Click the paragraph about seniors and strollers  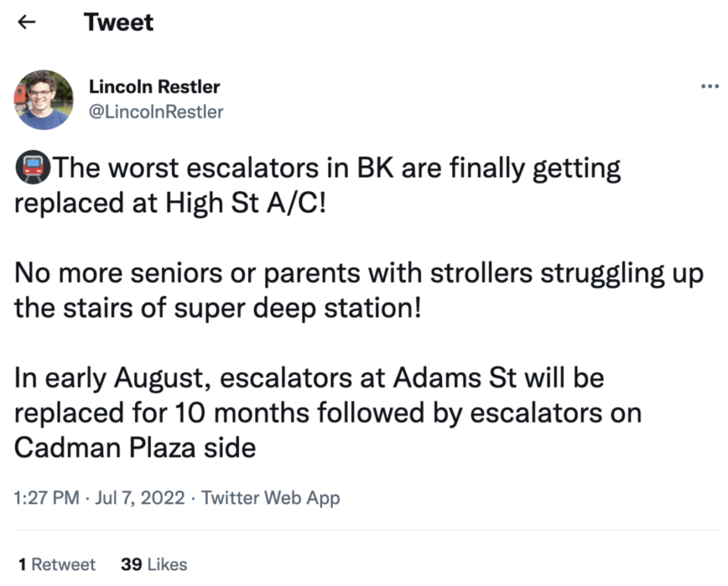(359, 290)
